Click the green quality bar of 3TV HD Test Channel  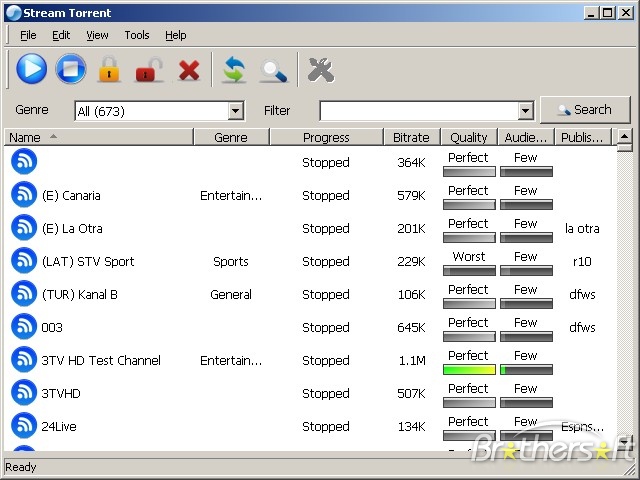(x=469, y=370)
